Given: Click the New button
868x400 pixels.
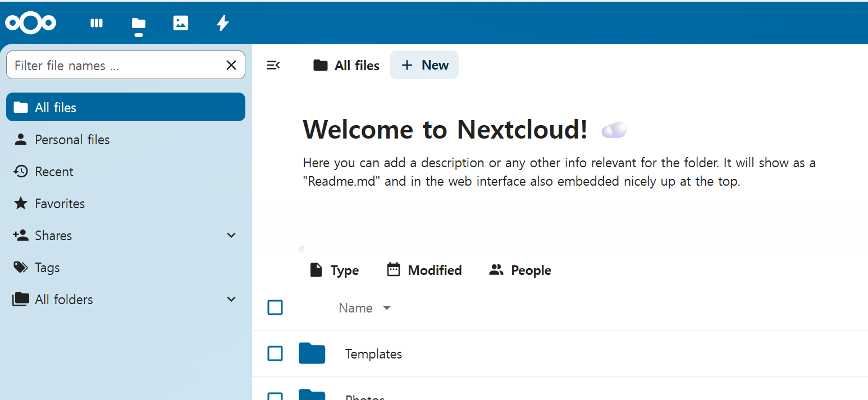Looking at the screenshot, I should click(x=424, y=65).
